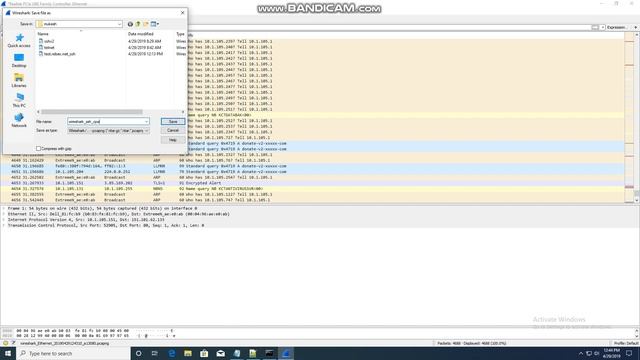Click the expert information icon in status bar

point(5,343)
